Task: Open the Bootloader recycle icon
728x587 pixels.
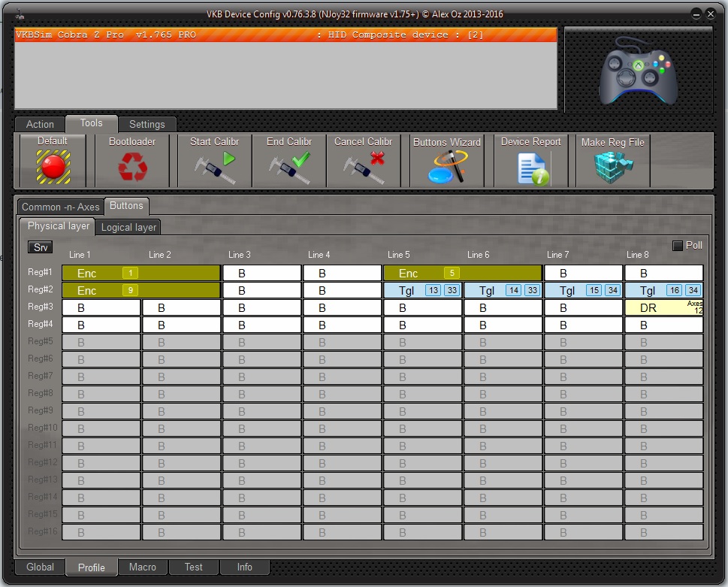Action: point(132,167)
